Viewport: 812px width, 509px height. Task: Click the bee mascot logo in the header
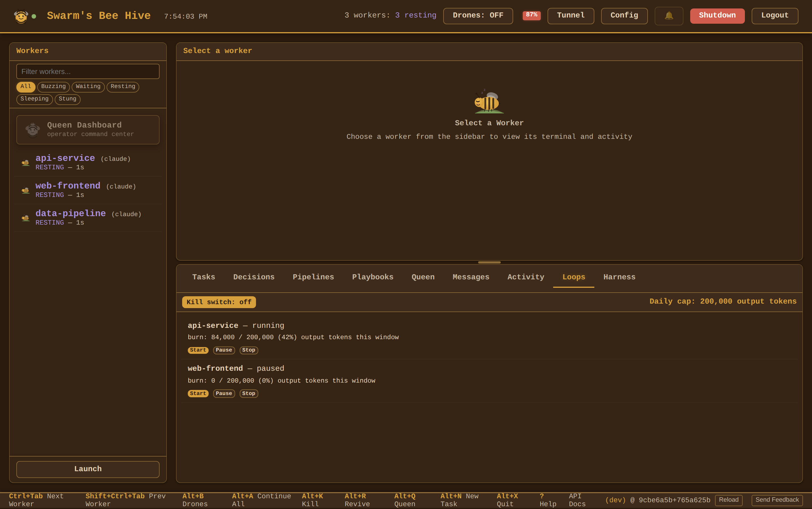point(21,16)
